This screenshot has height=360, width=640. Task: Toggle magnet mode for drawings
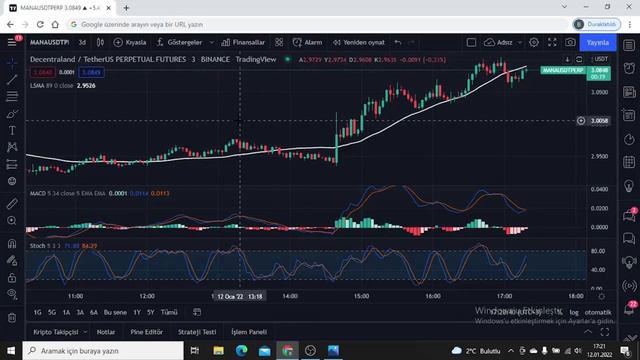pyautogui.click(x=12, y=244)
